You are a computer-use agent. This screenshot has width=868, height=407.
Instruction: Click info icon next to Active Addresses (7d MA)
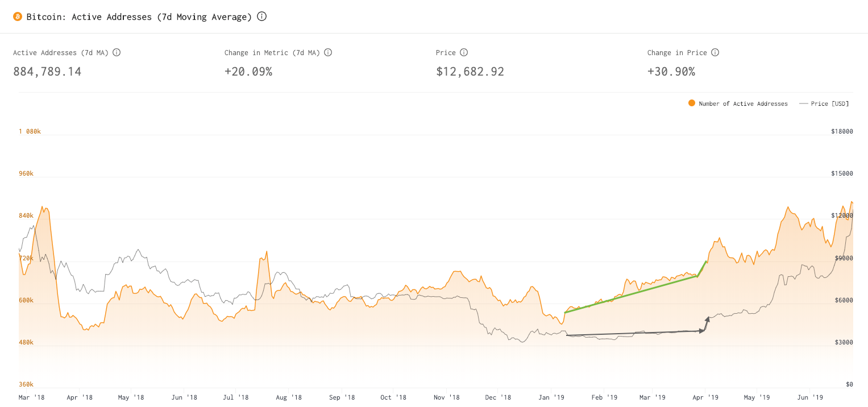(x=117, y=52)
